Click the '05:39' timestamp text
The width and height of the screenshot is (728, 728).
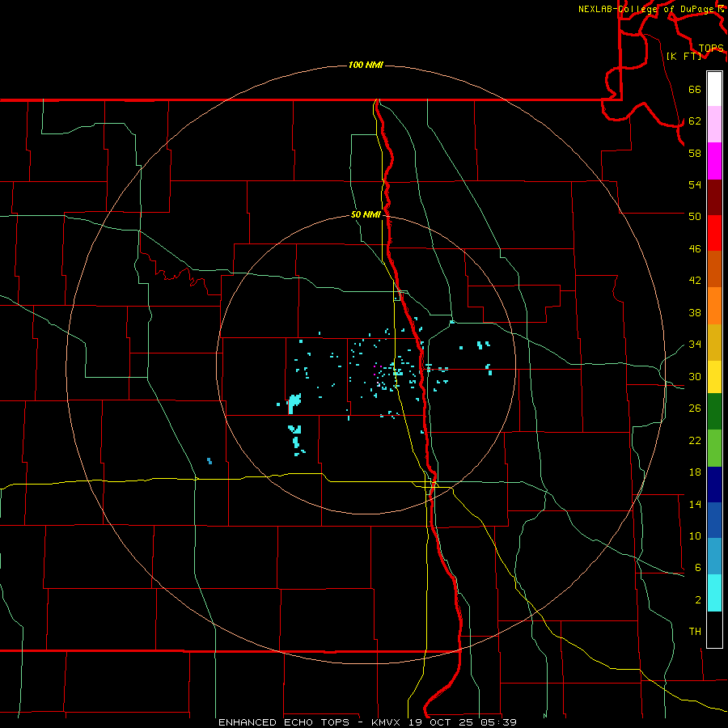click(499, 722)
